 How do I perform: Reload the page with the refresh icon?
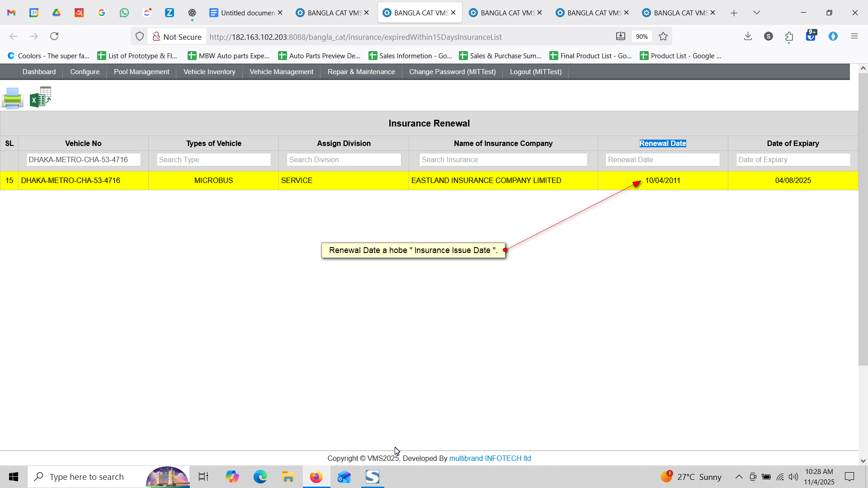point(54,36)
